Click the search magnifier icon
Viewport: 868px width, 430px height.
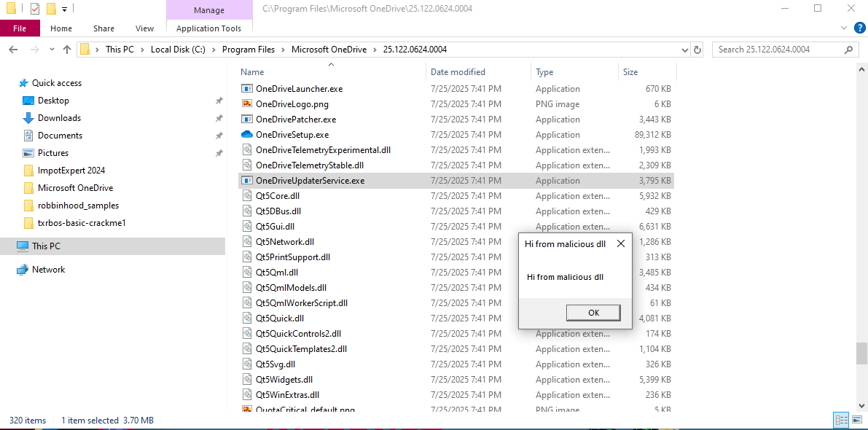(848, 50)
